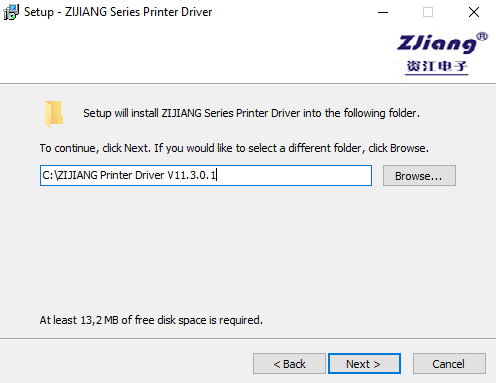Click the setup installer icon in title bar
The height and width of the screenshot is (383, 496).
pyautogui.click(x=11, y=12)
